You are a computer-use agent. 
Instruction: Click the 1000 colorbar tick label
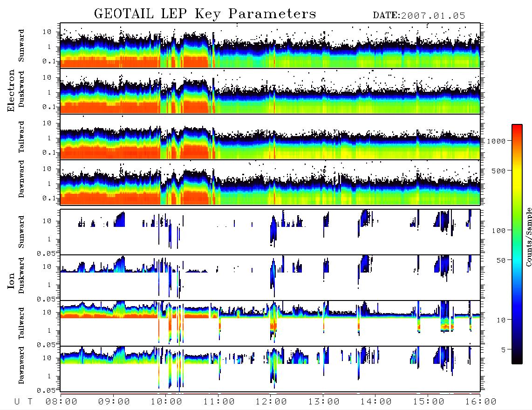496,141
